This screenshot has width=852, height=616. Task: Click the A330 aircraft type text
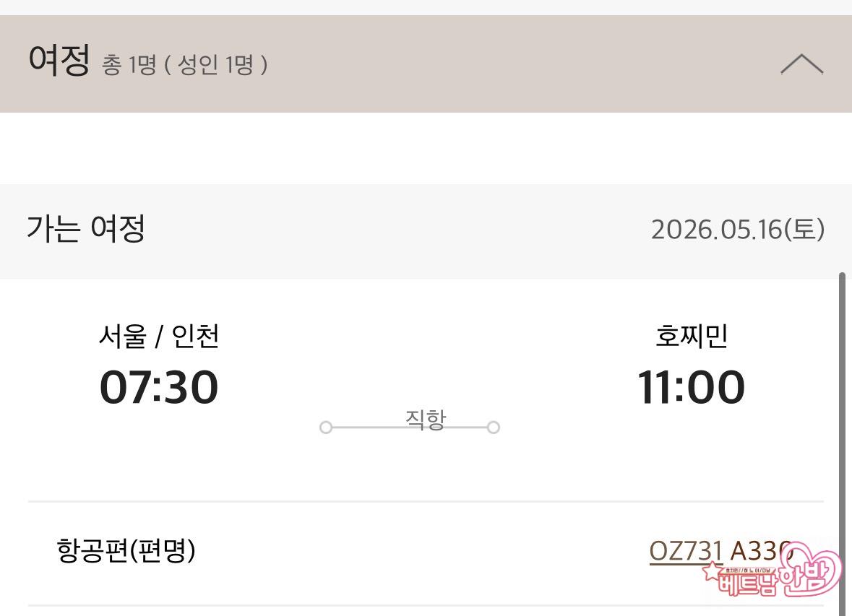(x=761, y=551)
